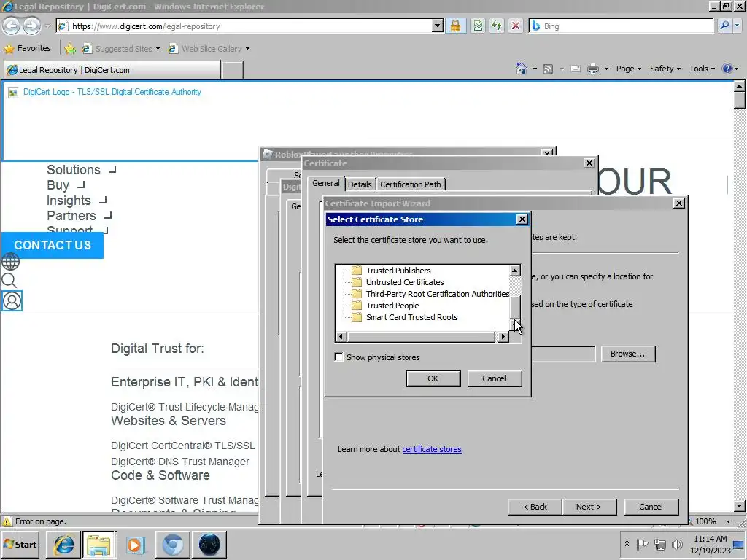Open the Tools menu
This screenshot has height=560, width=747.
(x=702, y=69)
